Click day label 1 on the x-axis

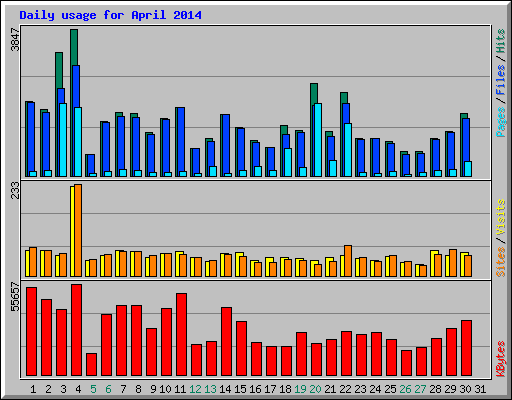[33, 389]
